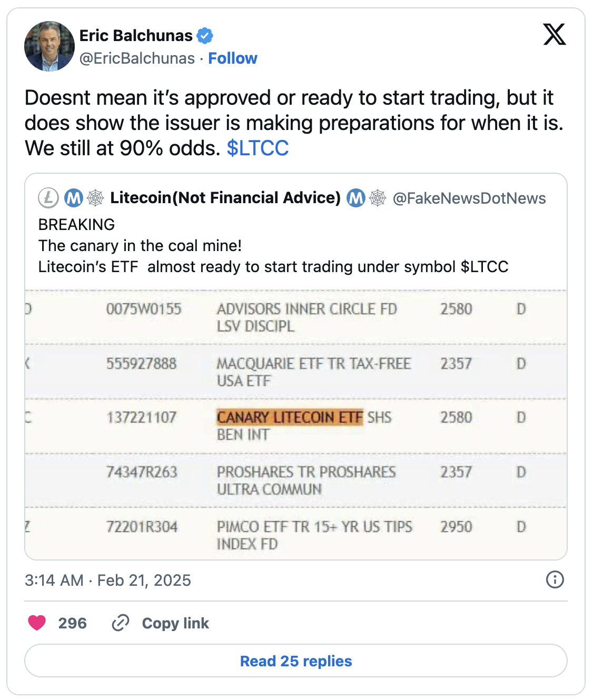Click the @EricBalchunas handle
This screenshot has height=700, width=593.
(138, 58)
